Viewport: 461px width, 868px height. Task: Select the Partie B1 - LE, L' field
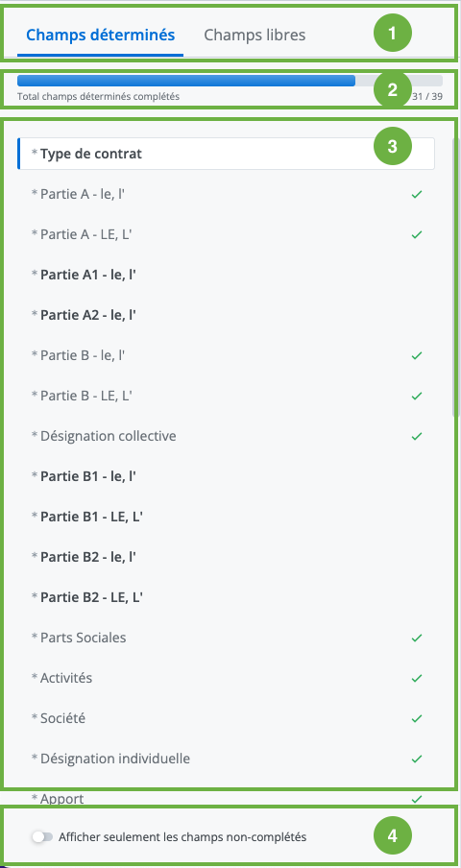point(226,517)
